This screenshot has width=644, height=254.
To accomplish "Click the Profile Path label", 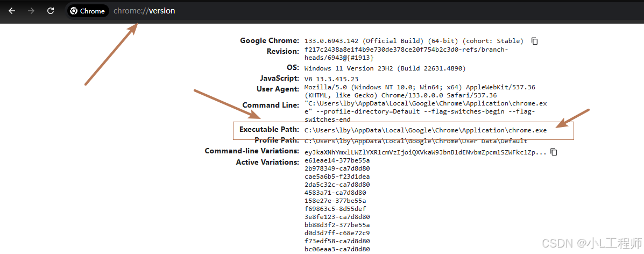I will point(277,140).
